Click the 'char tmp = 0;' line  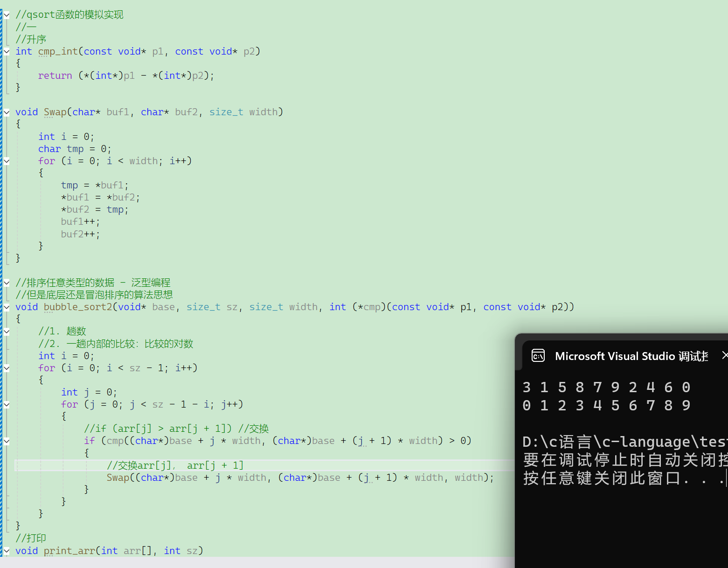point(75,149)
